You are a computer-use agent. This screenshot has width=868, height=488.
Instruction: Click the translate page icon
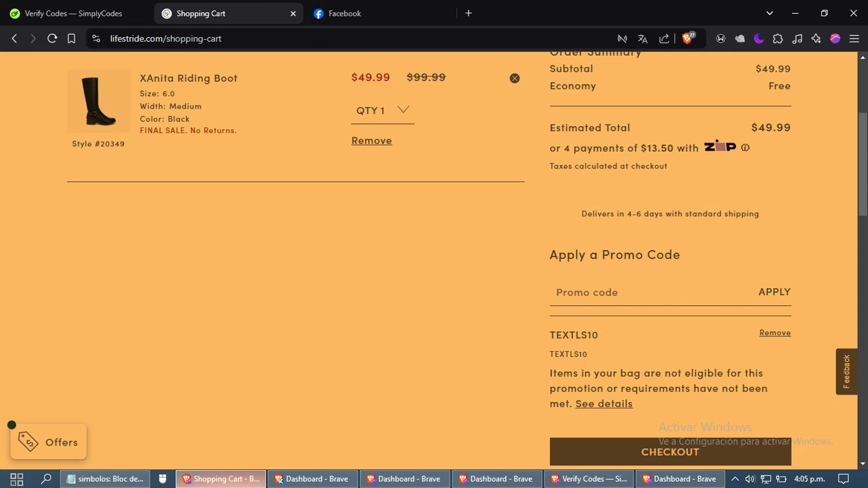642,39
